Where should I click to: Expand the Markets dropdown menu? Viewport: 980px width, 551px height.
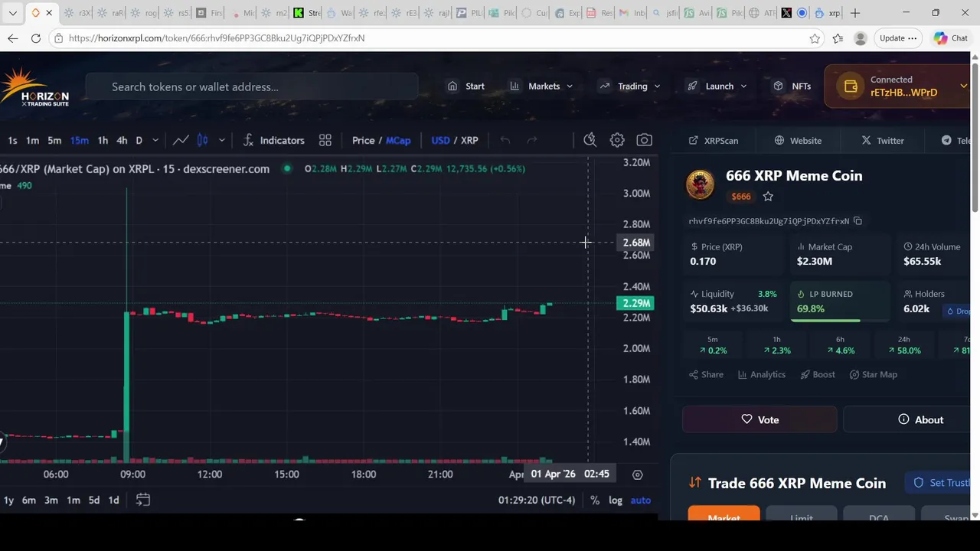pyautogui.click(x=541, y=86)
